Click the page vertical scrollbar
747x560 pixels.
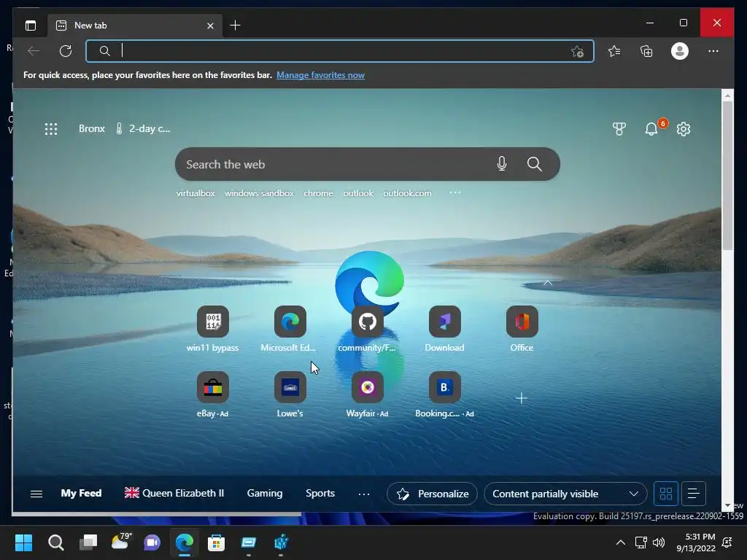(x=727, y=175)
